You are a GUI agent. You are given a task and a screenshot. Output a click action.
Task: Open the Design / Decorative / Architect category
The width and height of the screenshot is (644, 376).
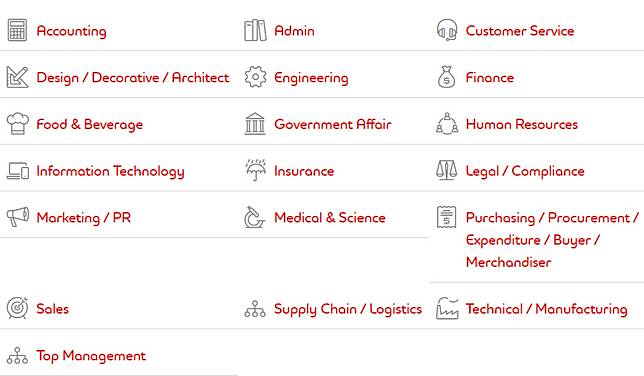click(133, 77)
